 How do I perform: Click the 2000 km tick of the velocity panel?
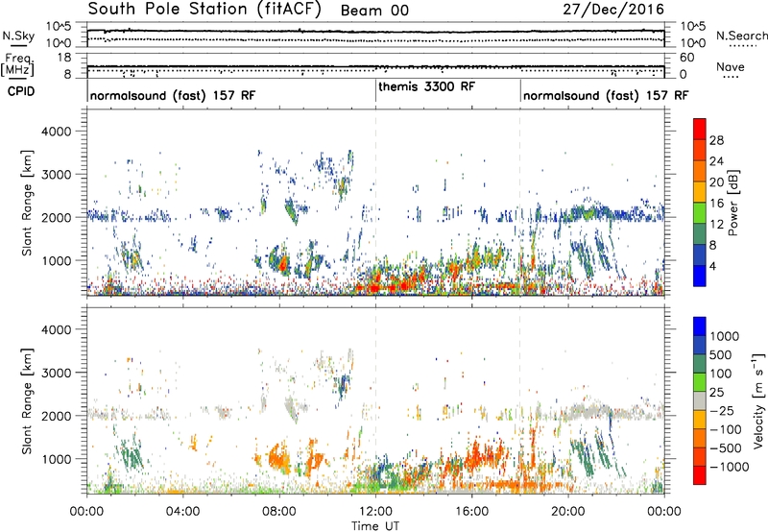pyautogui.click(x=57, y=416)
